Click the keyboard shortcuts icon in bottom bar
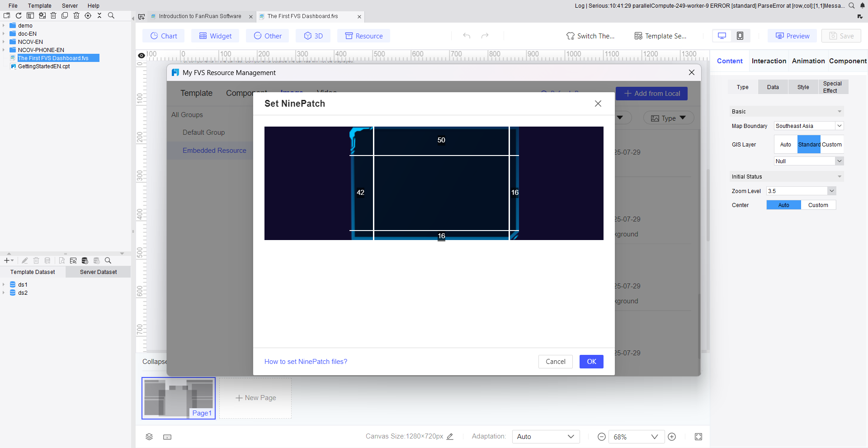868x448 pixels. (x=167, y=437)
